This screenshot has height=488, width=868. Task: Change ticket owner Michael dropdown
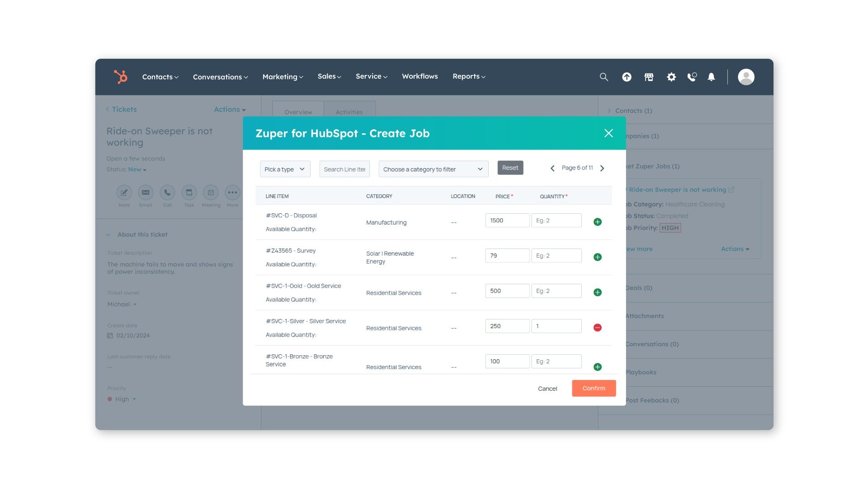click(122, 305)
